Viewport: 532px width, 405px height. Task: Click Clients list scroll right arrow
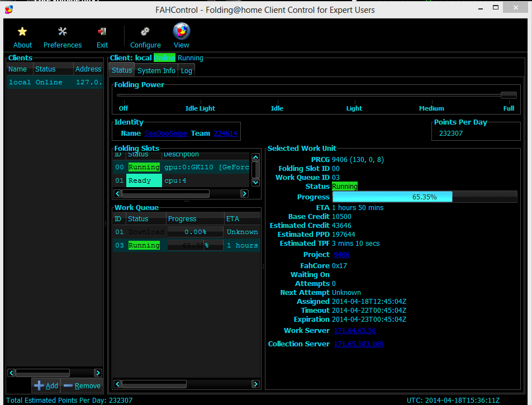pos(98,373)
